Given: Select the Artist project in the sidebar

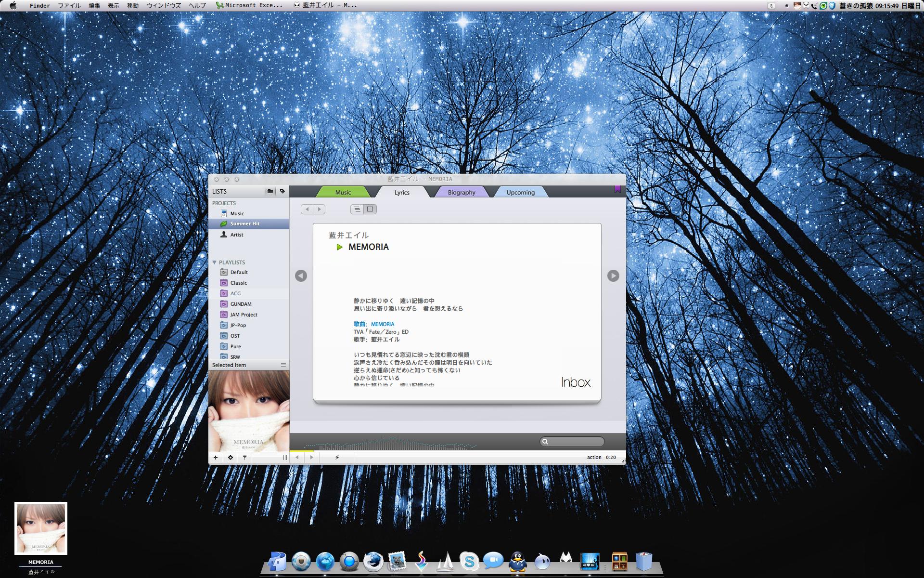Looking at the screenshot, I should tap(249, 235).
